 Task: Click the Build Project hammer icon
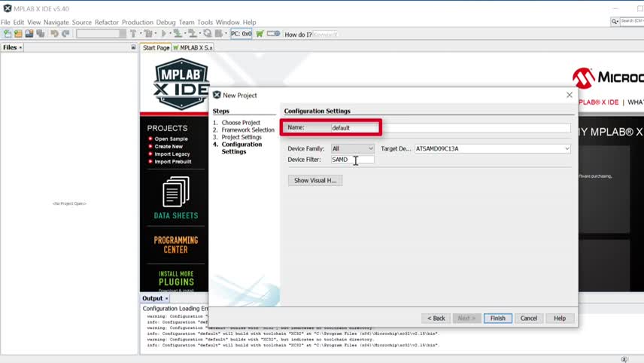(133, 34)
